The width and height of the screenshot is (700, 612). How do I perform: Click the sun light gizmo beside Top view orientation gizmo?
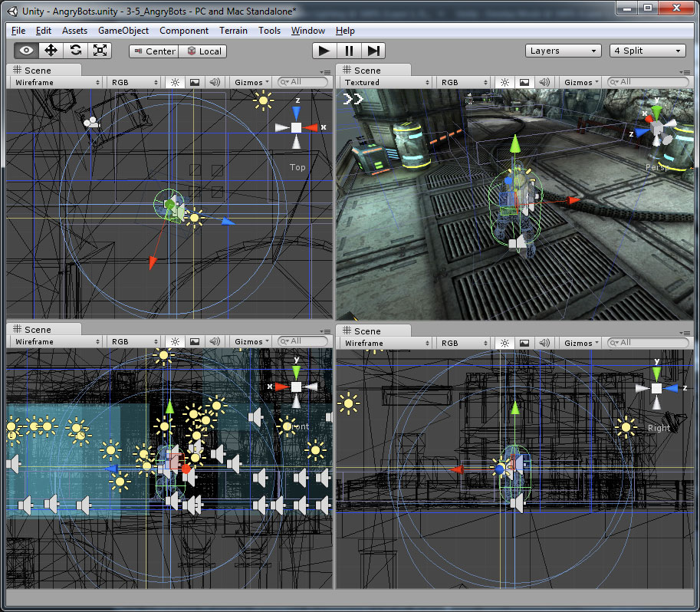click(x=263, y=100)
